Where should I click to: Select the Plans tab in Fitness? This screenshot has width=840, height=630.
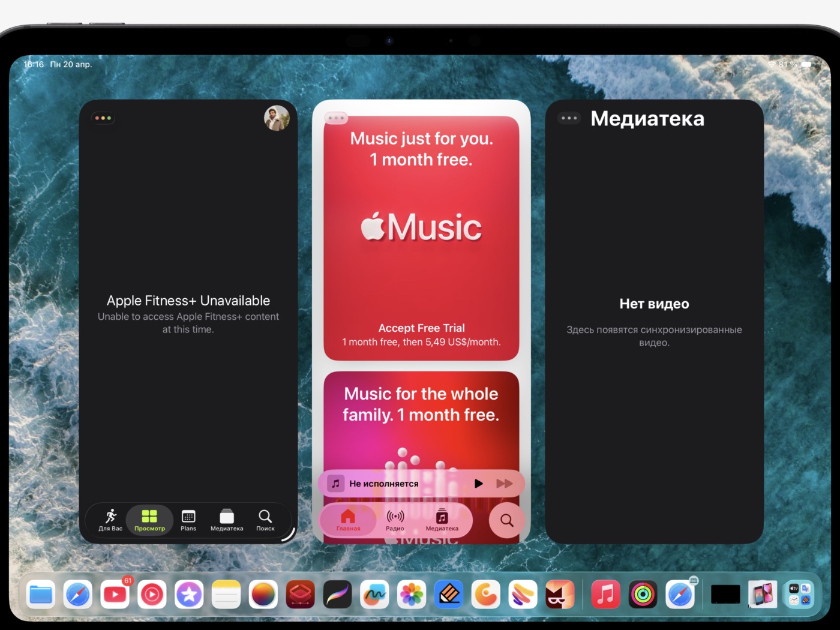click(x=188, y=520)
